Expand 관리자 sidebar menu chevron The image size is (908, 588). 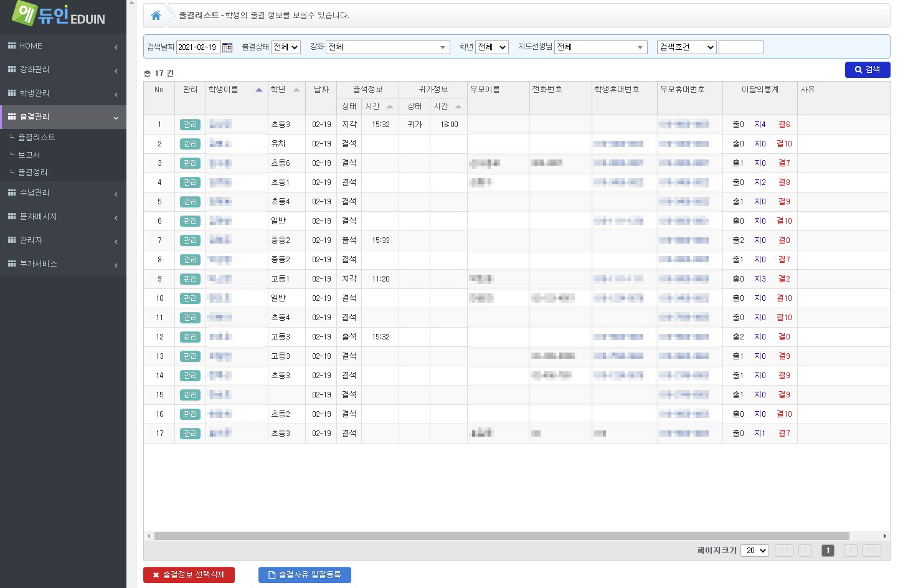pos(116,242)
